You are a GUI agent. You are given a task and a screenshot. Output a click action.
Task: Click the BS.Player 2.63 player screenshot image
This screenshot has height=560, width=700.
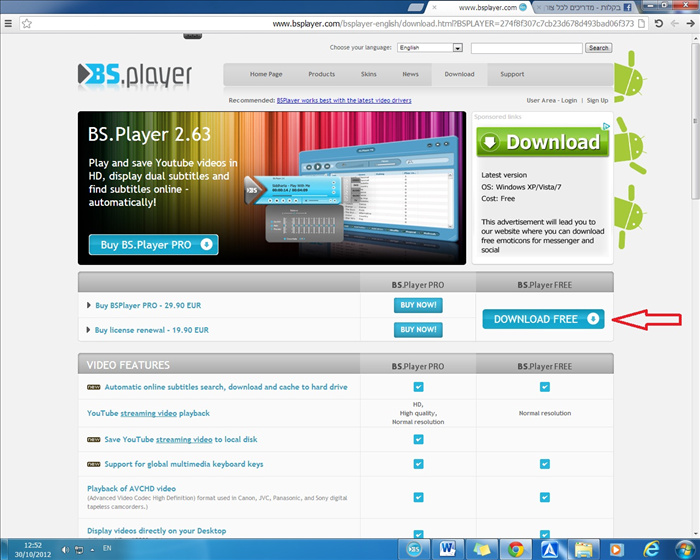click(x=351, y=192)
